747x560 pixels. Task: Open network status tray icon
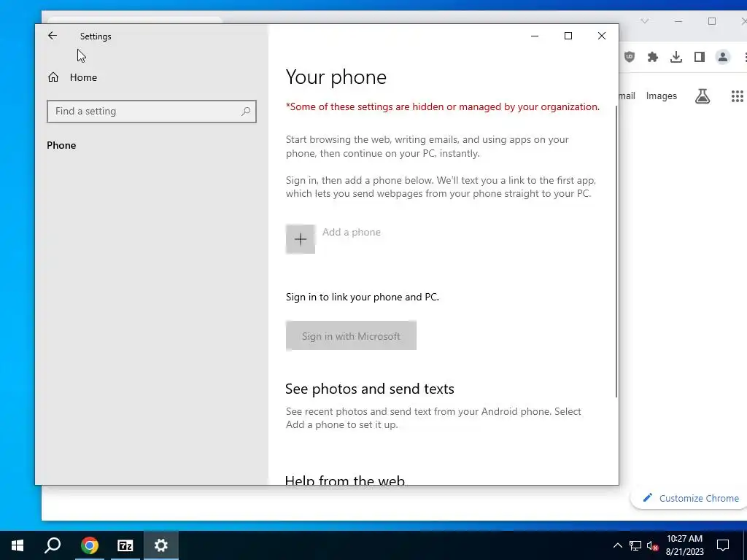coord(635,545)
